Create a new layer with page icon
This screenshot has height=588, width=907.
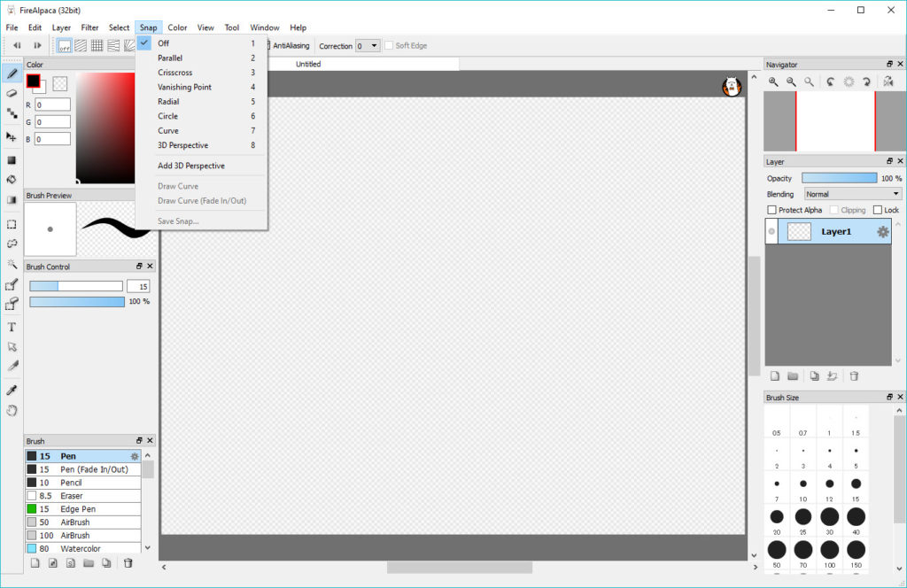pyautogui.click(x=775, y=376)
